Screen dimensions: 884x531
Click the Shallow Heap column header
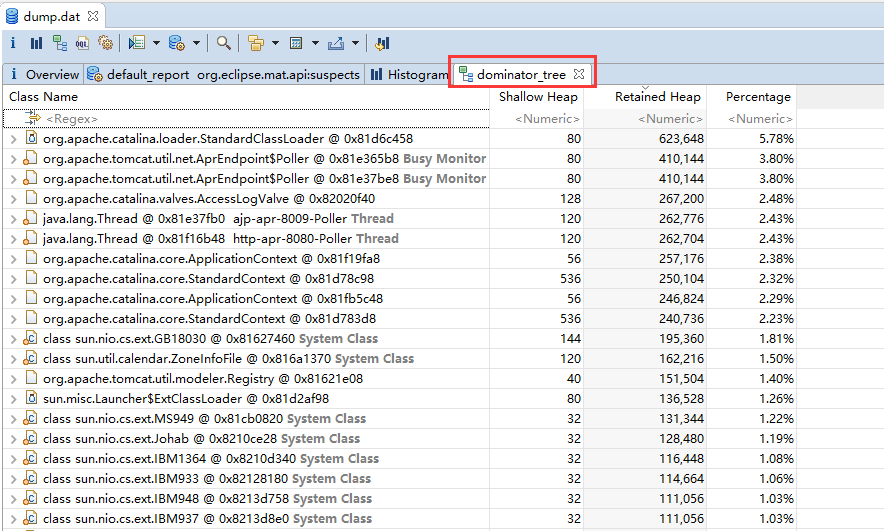point(538,97)
